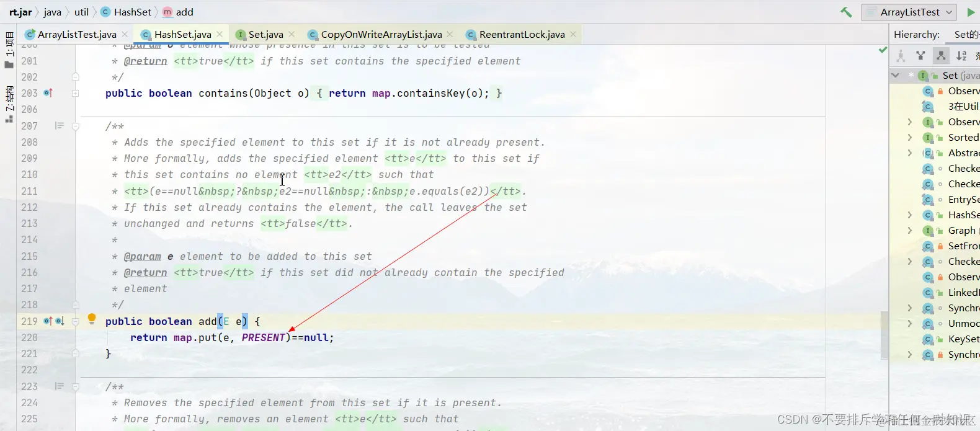
Task: Click the fold end marker at line 202
Action: point(75,77)
